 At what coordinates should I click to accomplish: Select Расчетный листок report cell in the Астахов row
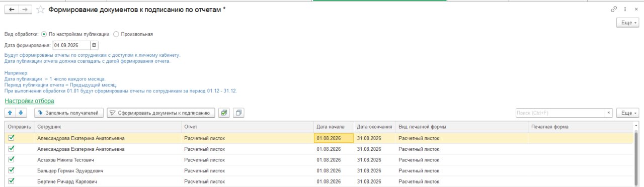pyautogui.click(x=247, y=160)
